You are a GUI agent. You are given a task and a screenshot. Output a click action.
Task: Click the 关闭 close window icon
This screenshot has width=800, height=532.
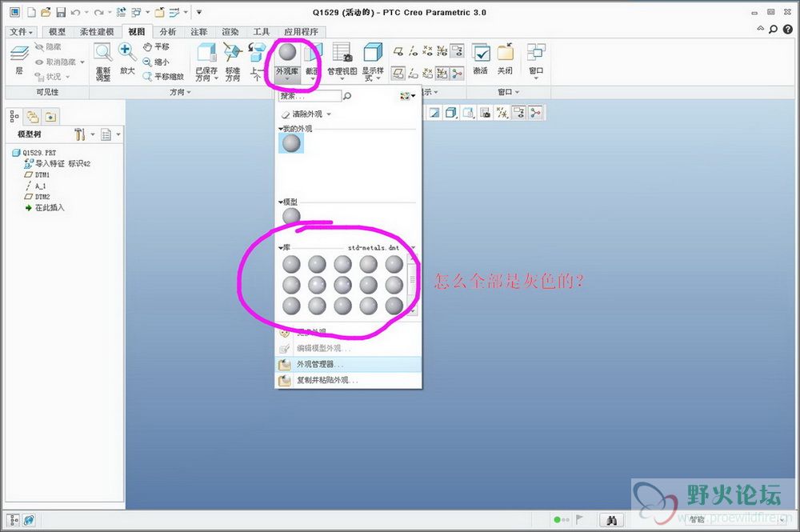tap(505, 59)
